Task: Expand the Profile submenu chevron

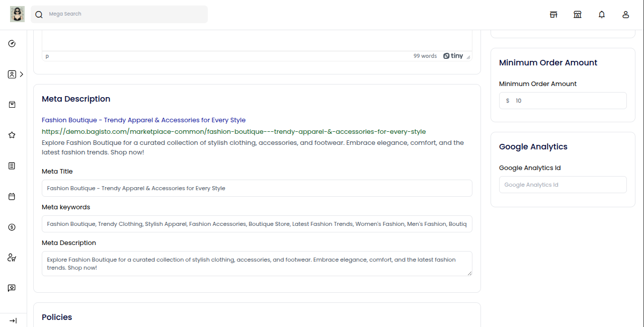Action: pyautogui.click(x=21, y=74)
